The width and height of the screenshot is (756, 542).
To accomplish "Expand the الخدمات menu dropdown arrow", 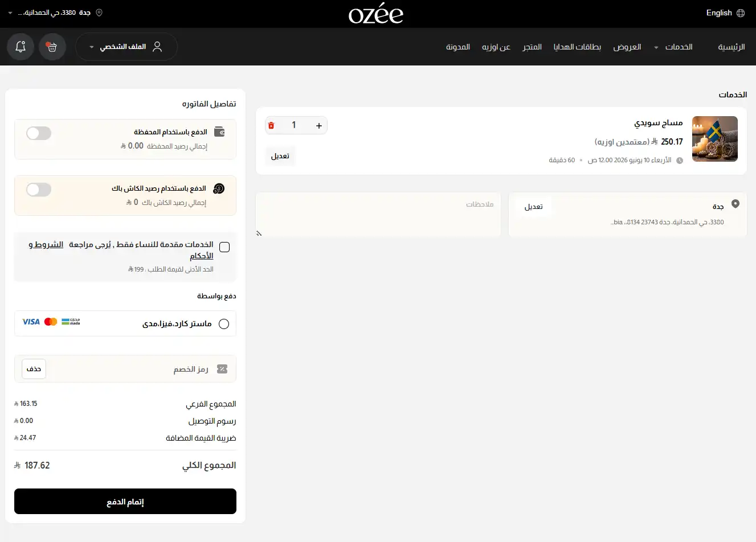I will coord(656,47).
